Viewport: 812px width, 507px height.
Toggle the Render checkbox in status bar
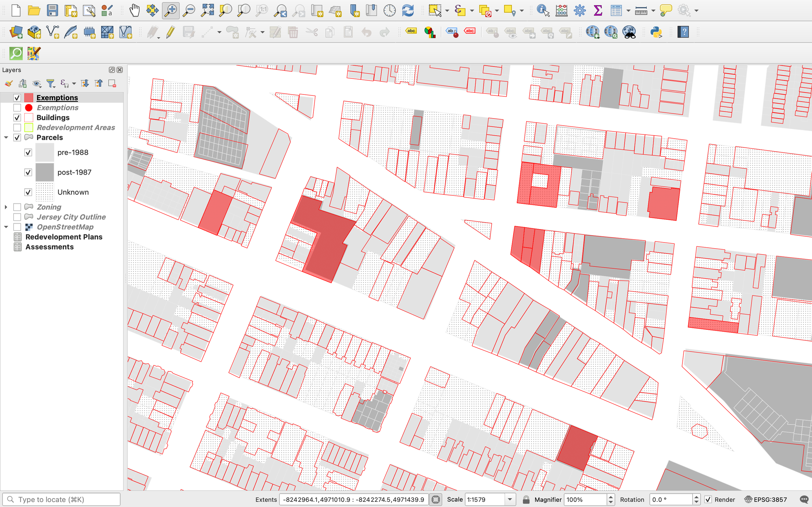708,499
